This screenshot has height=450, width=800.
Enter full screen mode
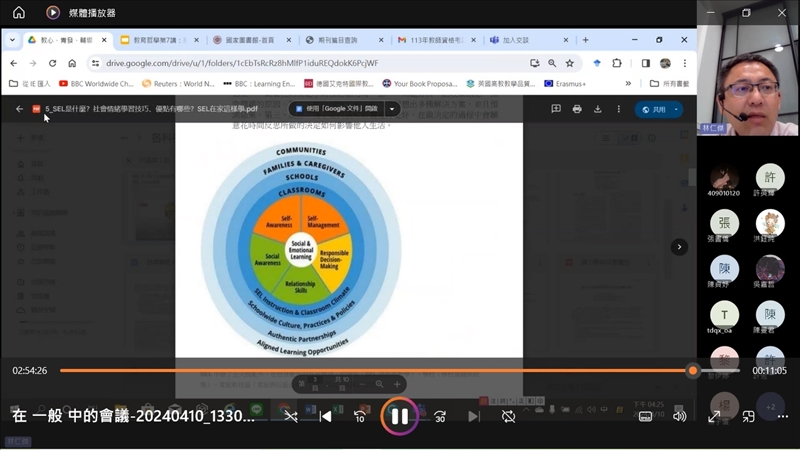click(714, 416)
